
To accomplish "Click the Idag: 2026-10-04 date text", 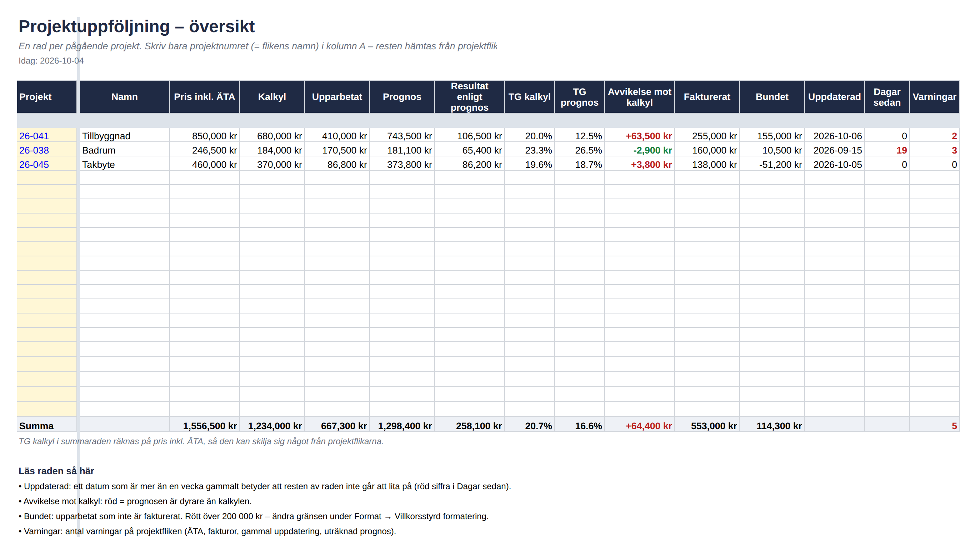I will 51,61.
